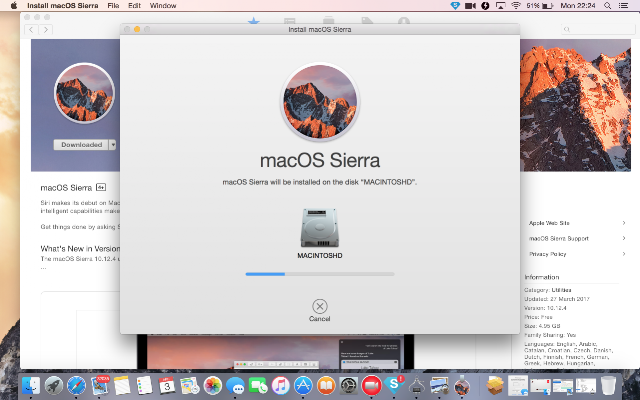Click the Install macOS Sierra Dock icon

[462, 385]
